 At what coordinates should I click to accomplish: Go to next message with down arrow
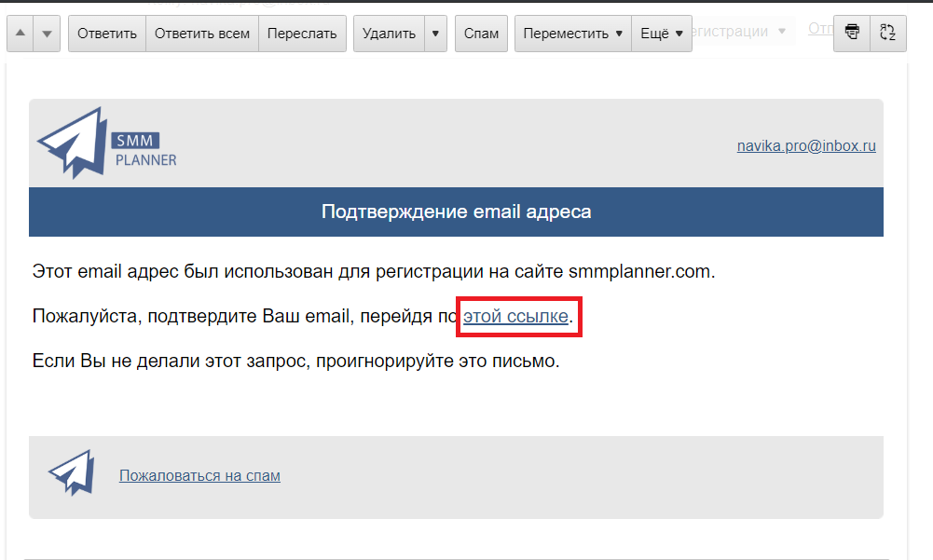click(48, 34)
